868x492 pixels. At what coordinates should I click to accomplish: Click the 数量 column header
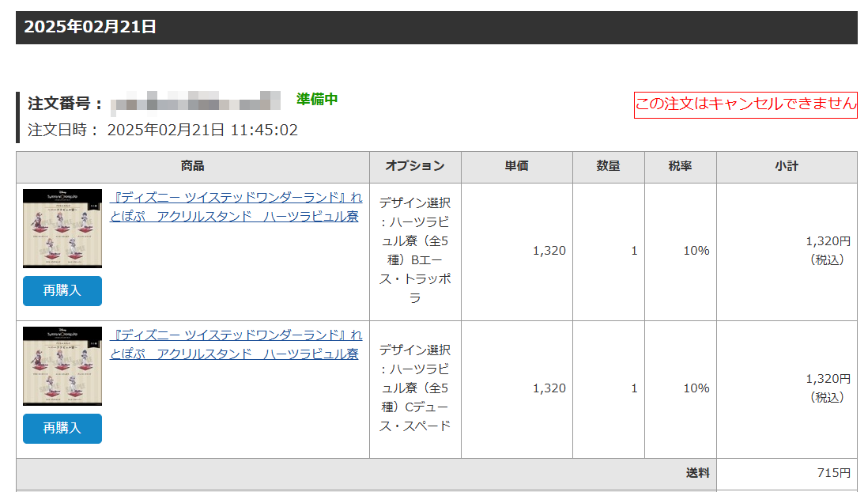609,166
